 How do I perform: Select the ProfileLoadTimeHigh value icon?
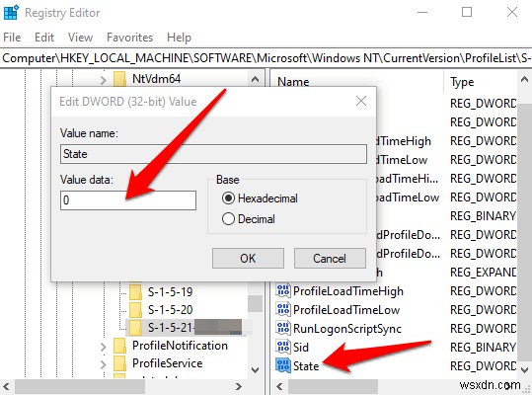coord(283,291)
